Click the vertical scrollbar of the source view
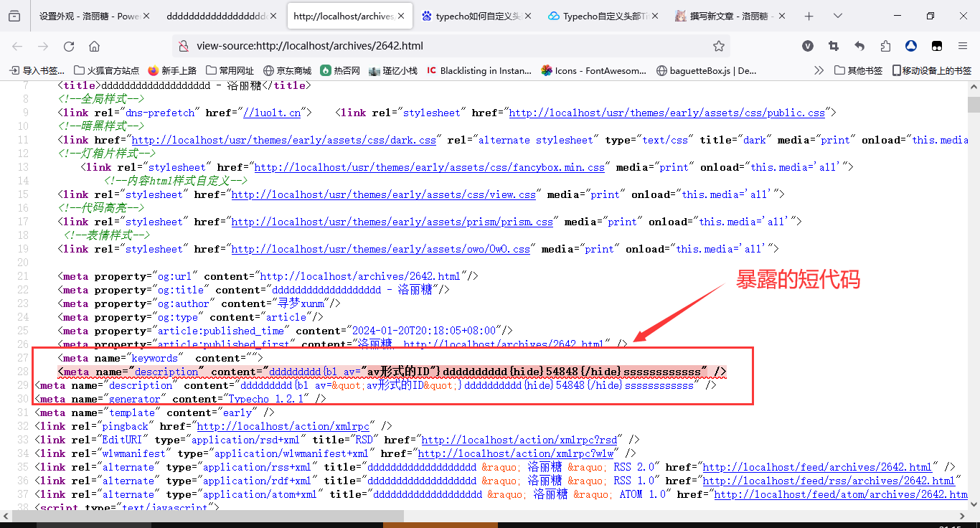980x528 pixels. click(x=974, y=287)
